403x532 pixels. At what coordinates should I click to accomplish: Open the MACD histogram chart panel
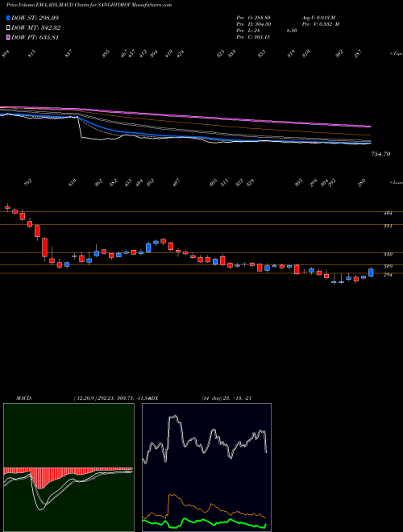69,468
